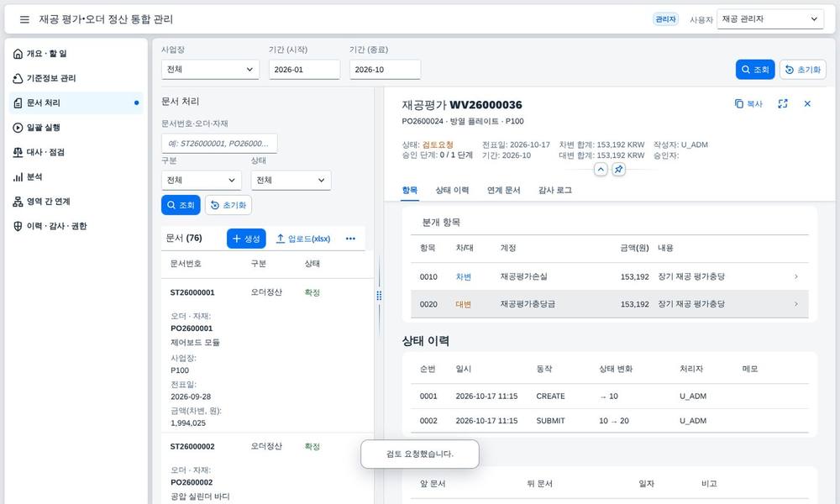840x504 pixels.
Task: Click the bar chart icon beside 분석
Action: coord(18,176)
